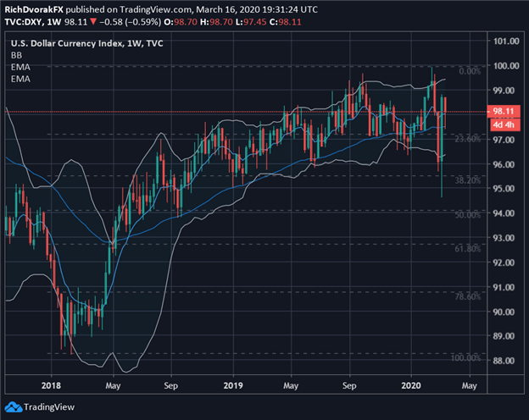Screen dimensions: 529x420
Task: Click the 61.80% Fibonacci level label
Action: 466,249
